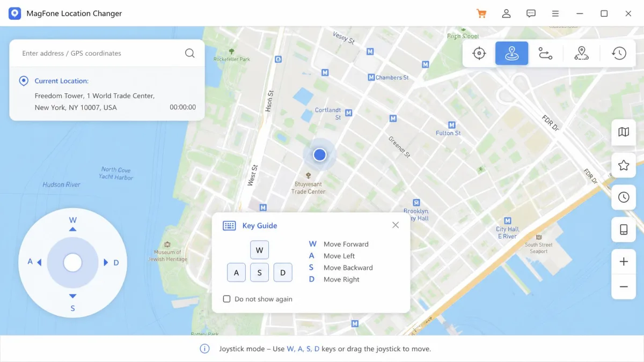
Task: Select the teleport location mode icon
Action: [479, 54]
